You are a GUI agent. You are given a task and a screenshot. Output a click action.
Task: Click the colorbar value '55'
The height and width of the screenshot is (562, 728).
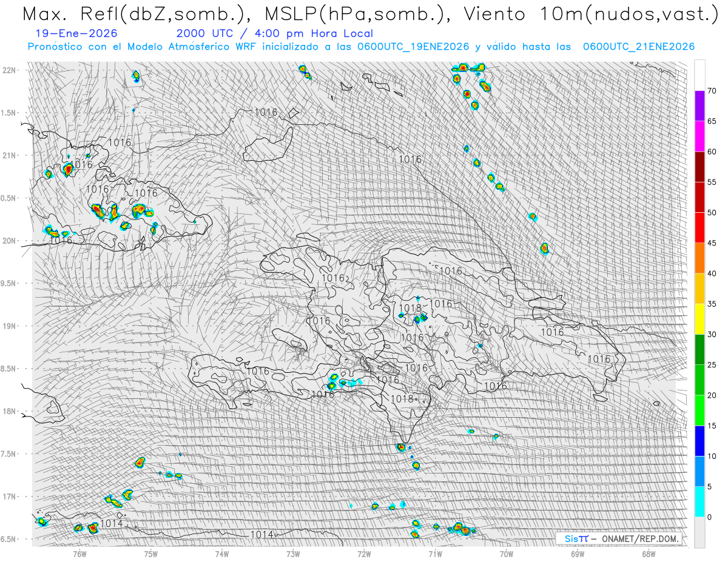(x=713, y=182)
